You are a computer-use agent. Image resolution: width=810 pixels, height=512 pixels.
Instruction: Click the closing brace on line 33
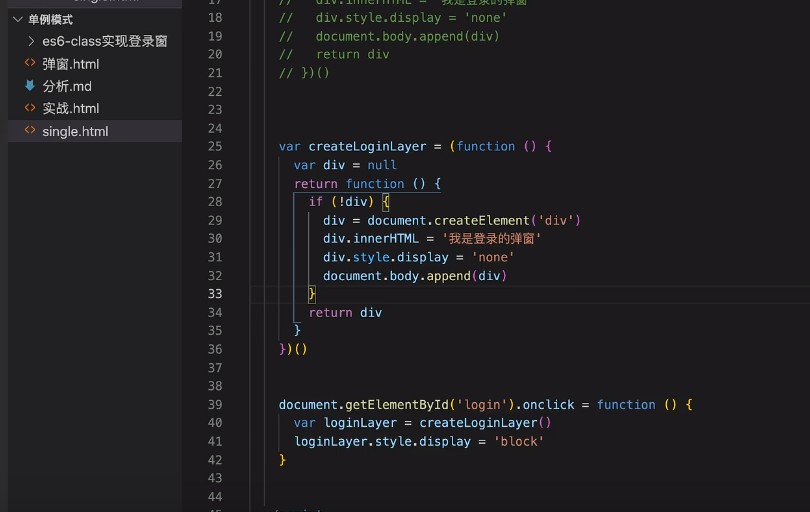click(311, 294)
